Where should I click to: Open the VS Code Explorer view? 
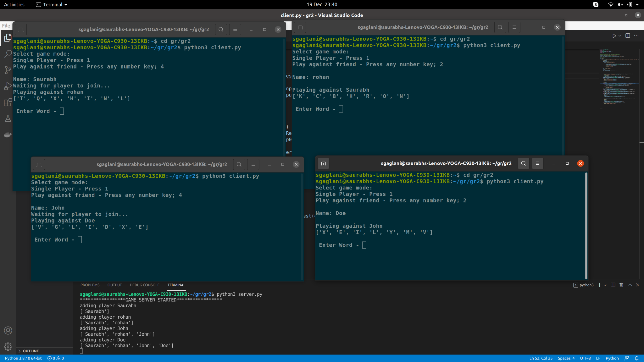point(8,38)
